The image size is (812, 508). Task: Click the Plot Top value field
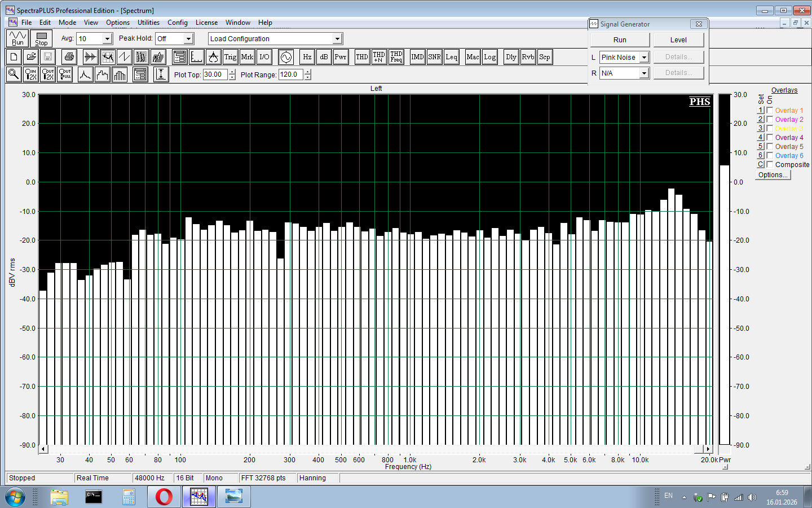(215, 75)
